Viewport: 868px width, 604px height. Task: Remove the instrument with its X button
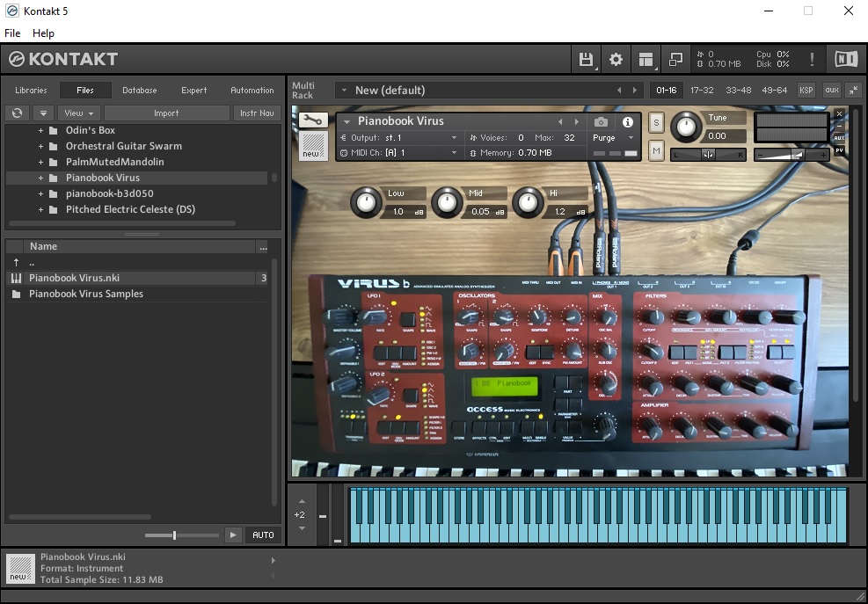839,113
